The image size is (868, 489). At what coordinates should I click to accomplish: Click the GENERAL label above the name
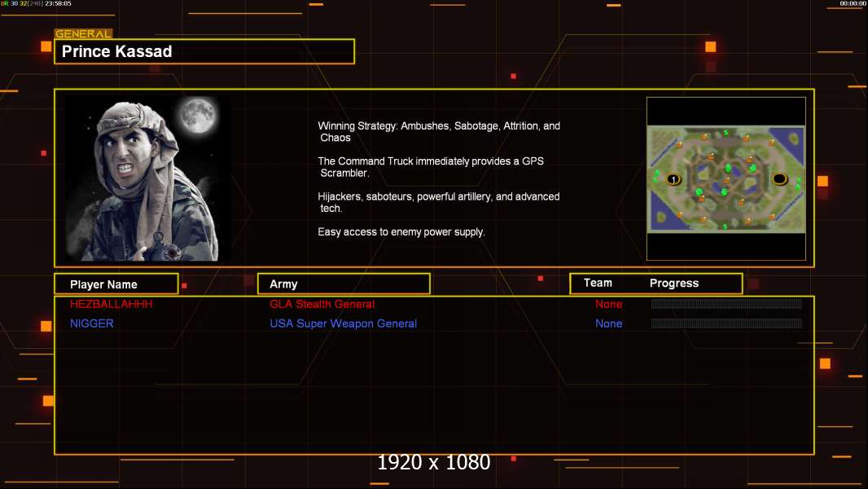click(84, 33)
